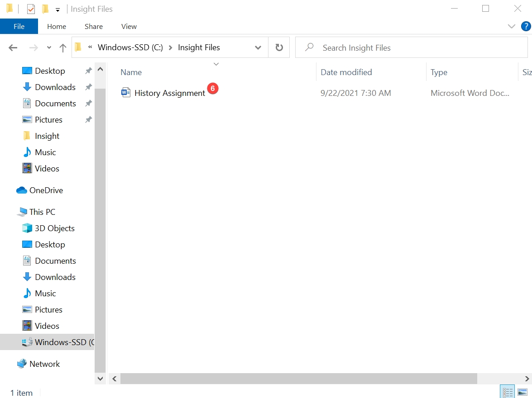Sort by the Date modified column header
532x398 pixels.
[346, 72]
